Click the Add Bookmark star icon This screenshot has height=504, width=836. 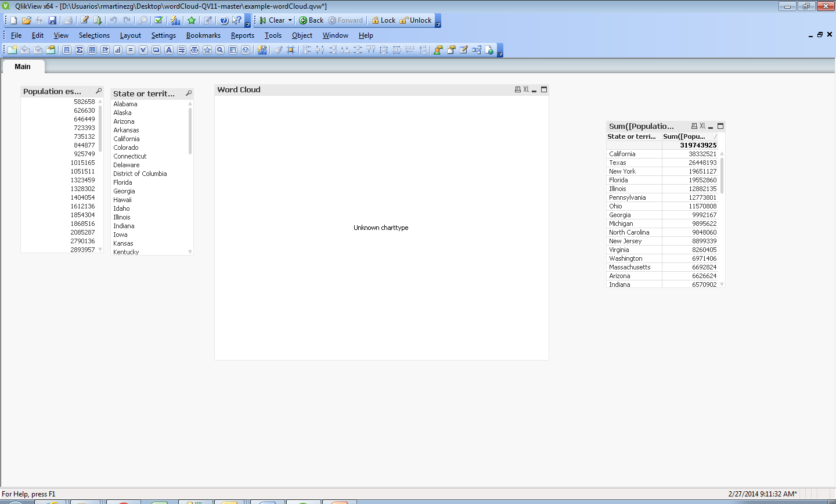[x=192, y=20]
